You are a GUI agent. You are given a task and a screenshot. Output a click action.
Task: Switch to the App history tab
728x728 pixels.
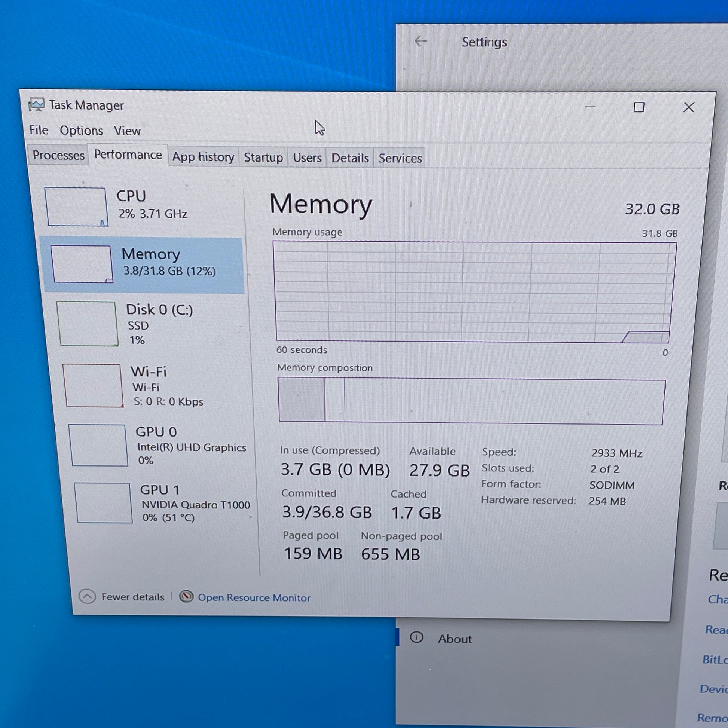pyautogui.click(x=203, y=157)
